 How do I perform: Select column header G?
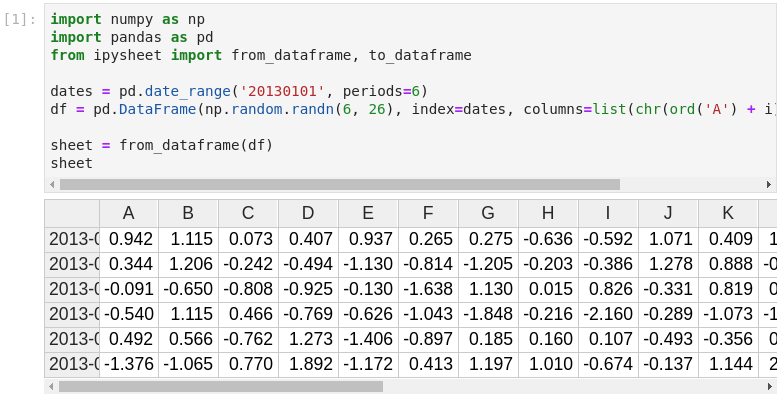pyautogui.click(x=488, y=213)
